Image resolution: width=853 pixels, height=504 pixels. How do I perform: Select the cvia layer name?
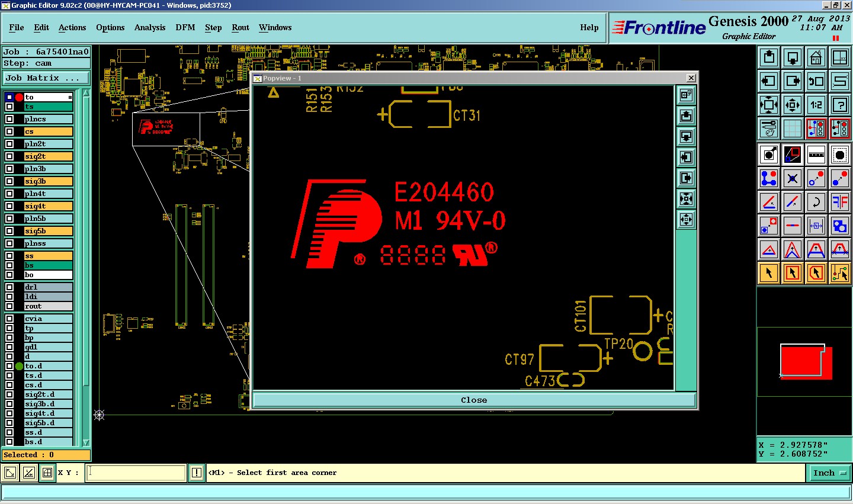48,319
